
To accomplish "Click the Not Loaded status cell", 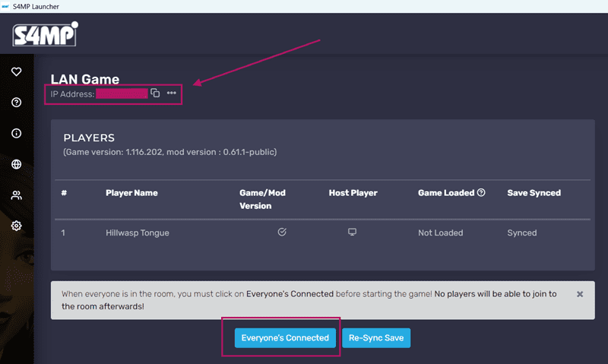I will point(441,233).
